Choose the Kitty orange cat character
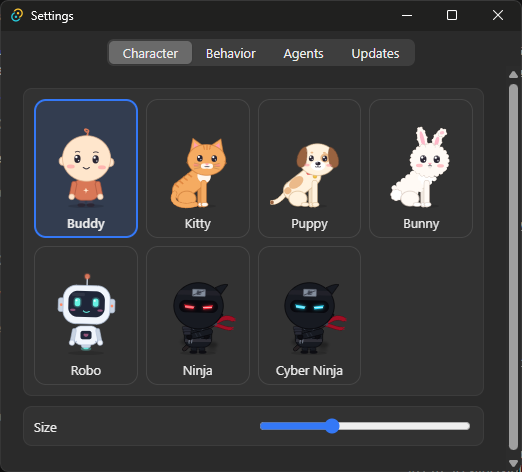522x472 pixels. point(198,168)
